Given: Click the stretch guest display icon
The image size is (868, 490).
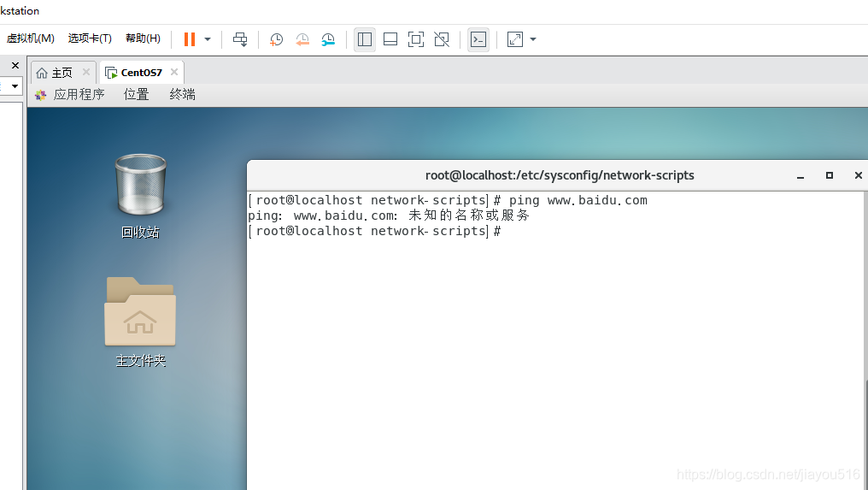Looking at the screenshot, I should 515,39.
